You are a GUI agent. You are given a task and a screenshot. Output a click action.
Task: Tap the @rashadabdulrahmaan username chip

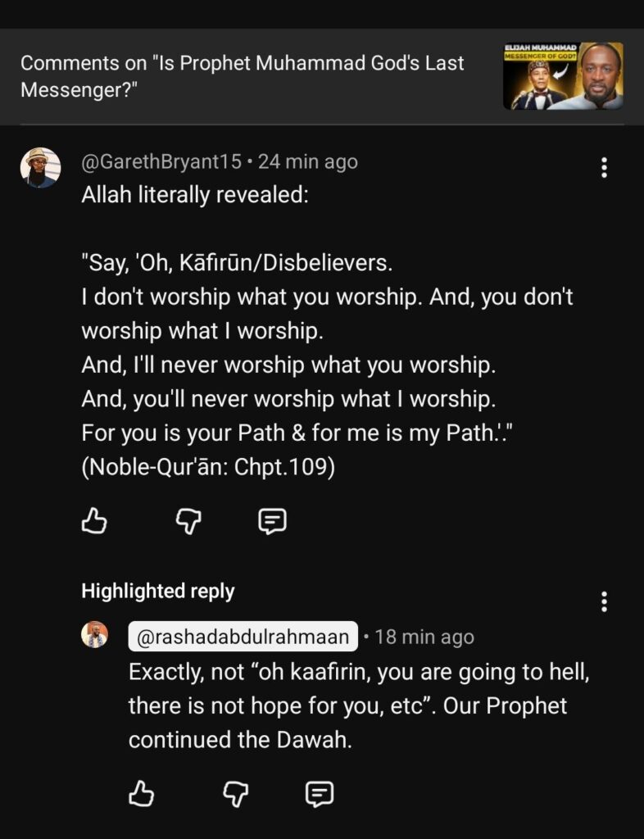(243, 637)
